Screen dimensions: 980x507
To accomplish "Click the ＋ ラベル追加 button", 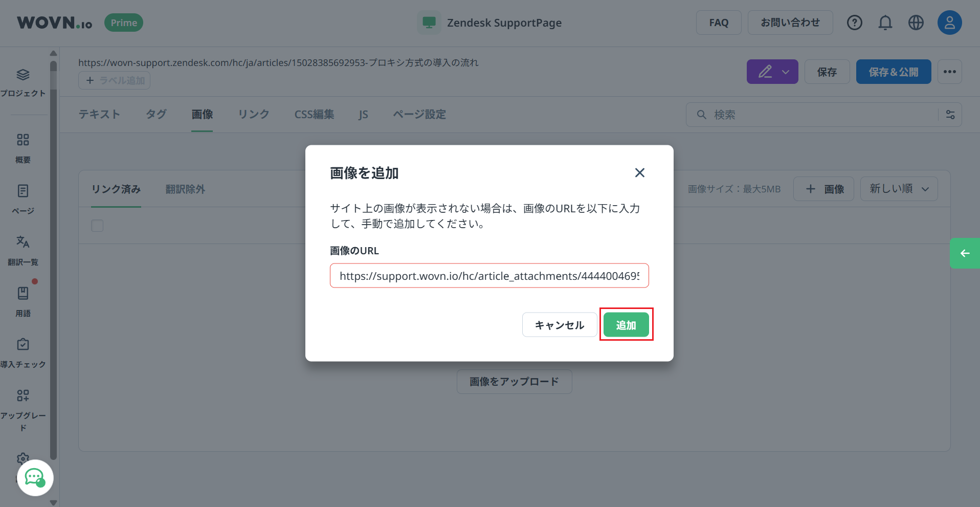I will tap(114, 80).
